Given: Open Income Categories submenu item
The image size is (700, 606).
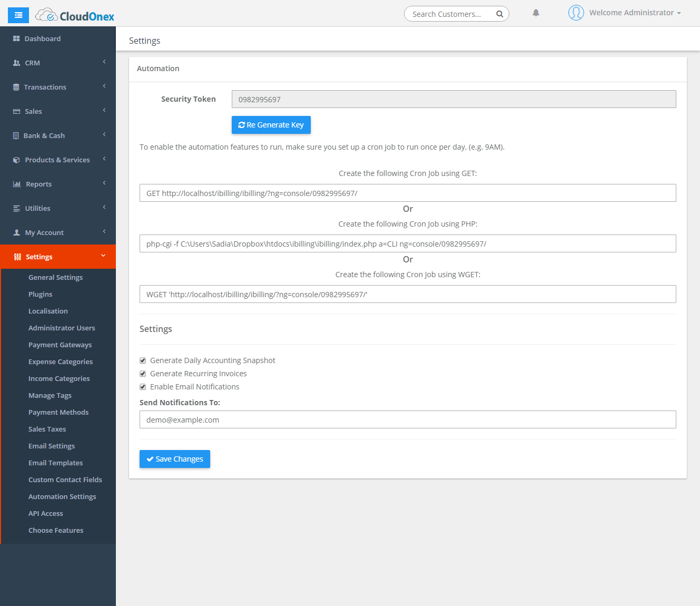Looking at the screenshot, I should tap(59, 378).
